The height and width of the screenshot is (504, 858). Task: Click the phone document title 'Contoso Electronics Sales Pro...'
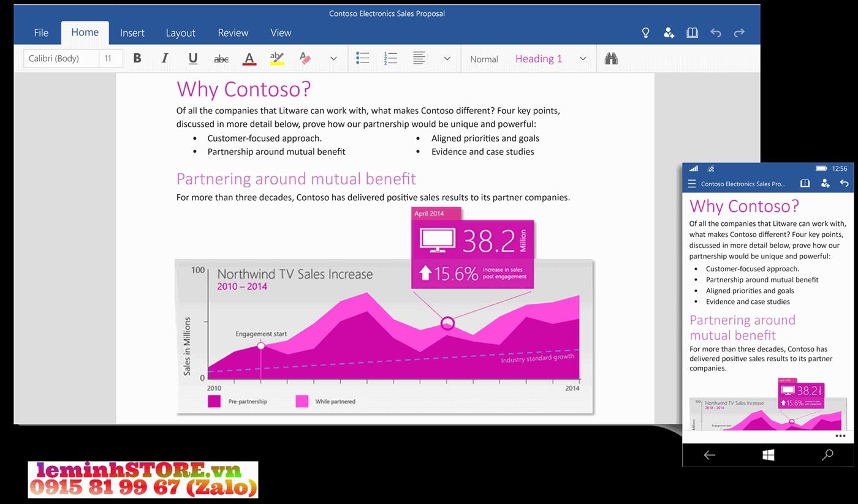(743, 184)
